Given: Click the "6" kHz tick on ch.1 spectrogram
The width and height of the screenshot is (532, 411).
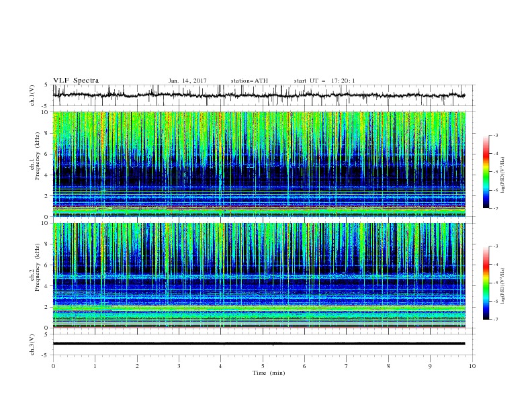Looking at the screenshot, I should pos(47,154).
